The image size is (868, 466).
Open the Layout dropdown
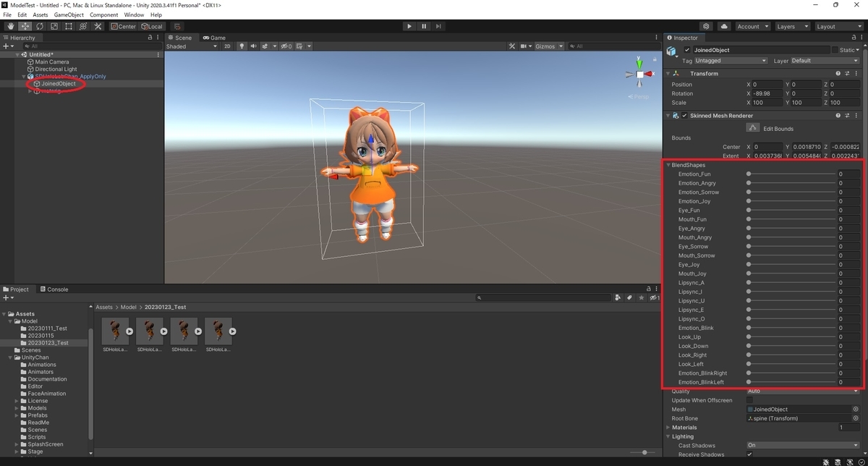(838, 26)
